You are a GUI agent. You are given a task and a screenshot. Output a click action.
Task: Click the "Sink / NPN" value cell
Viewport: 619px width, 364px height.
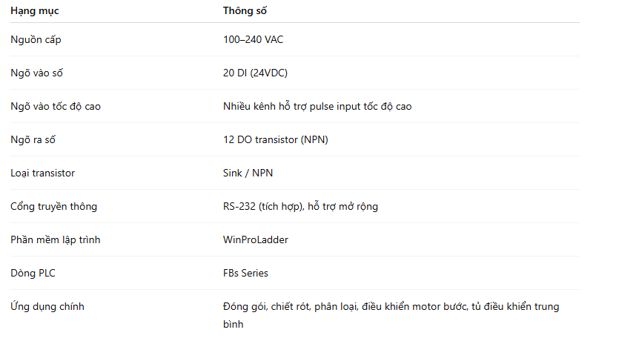248,173
